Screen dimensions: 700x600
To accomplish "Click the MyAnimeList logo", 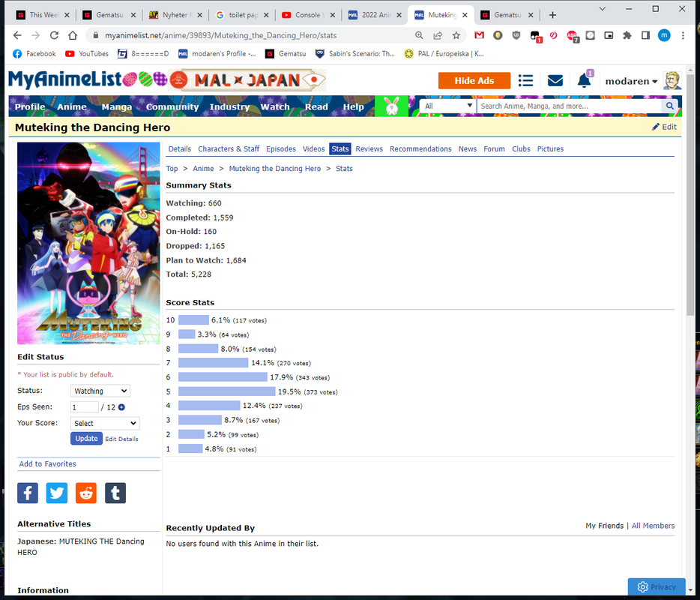I will pos(65,80).
